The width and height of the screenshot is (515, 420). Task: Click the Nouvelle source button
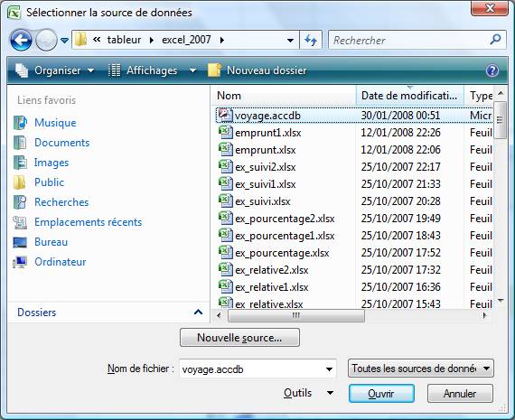[239, 337]
